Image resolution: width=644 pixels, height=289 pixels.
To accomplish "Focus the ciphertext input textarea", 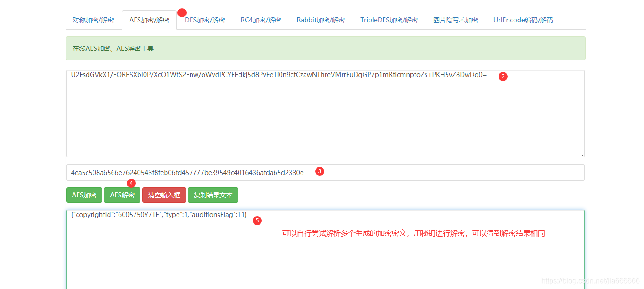I will point(325,114).
